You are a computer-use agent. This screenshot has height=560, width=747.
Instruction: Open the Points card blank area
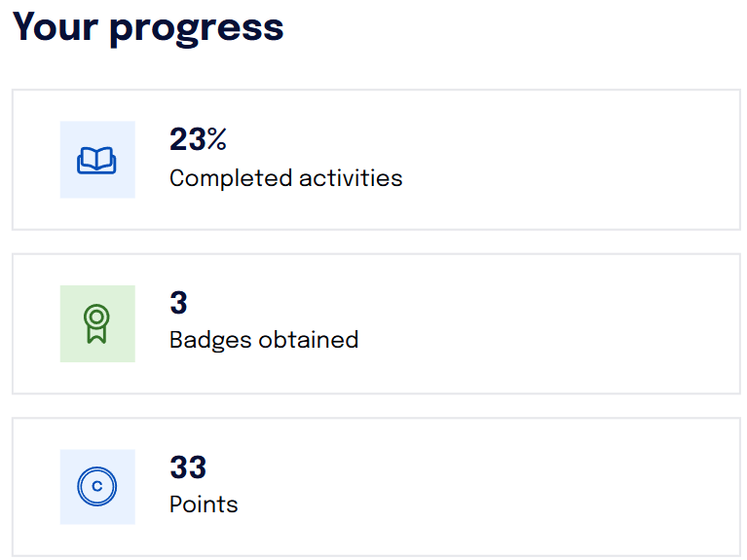click(x=548, y=486)
